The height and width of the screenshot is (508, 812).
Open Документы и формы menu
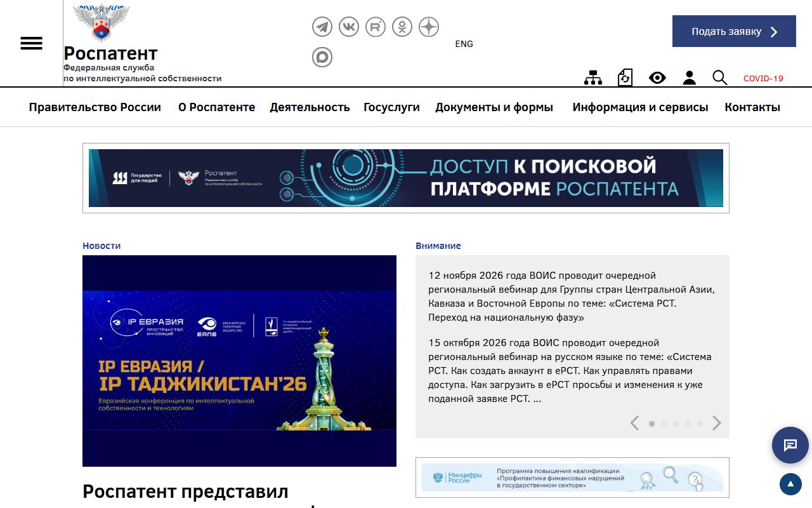pyautogui.click(x=494, y=107)
